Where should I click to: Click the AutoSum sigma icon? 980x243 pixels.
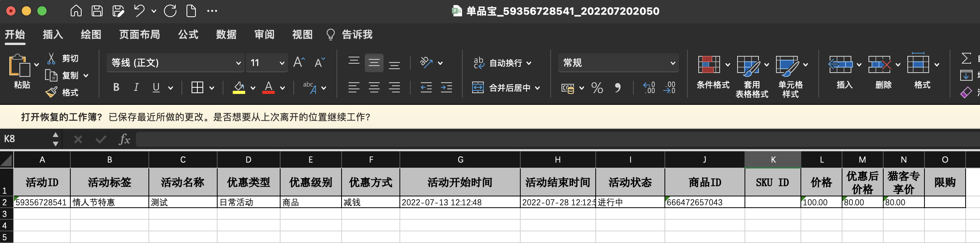click(966, 59)
